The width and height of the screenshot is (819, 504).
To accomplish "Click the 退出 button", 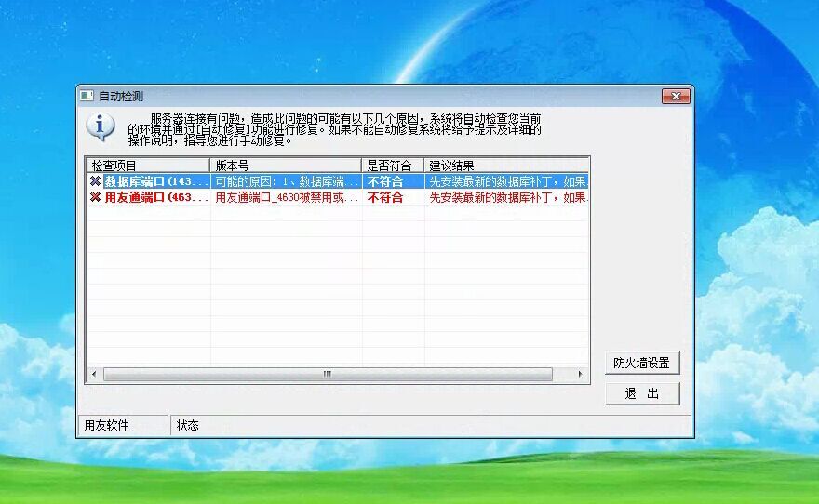I will click(x=642, y=393).
